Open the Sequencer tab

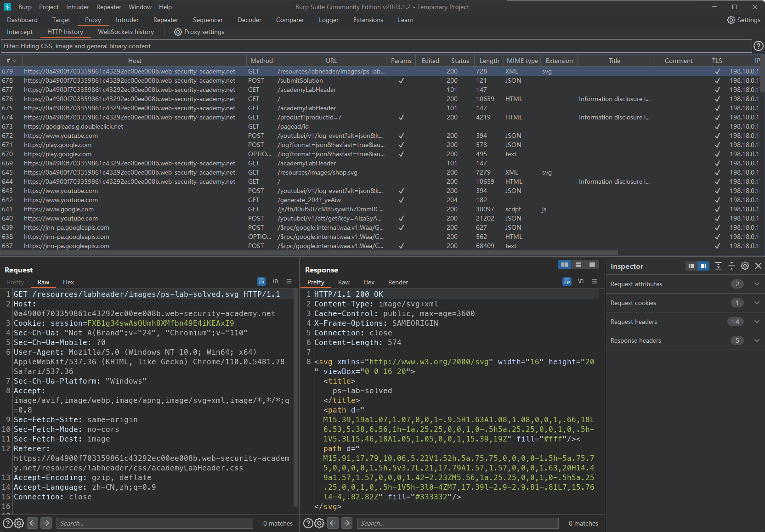(x=208, y=20)
